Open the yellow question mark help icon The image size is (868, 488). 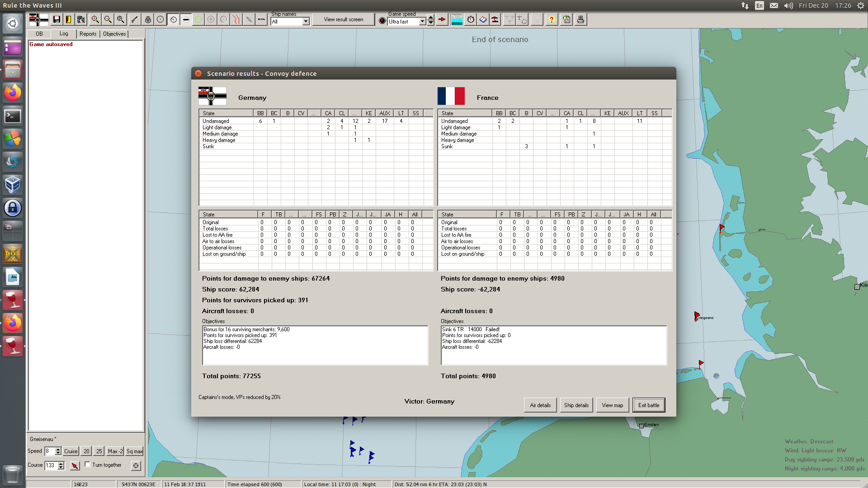pyautogui.click(x=552, y=19)
